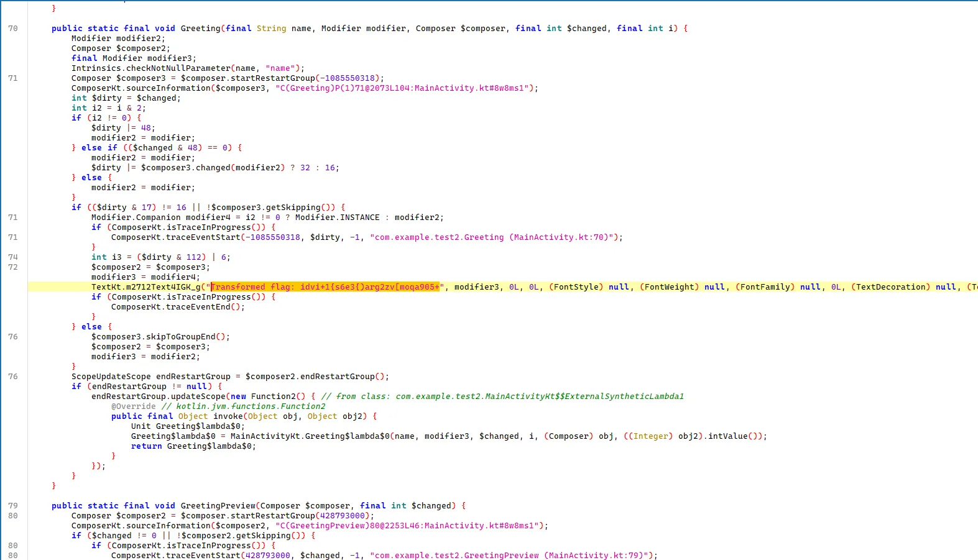Click line number 70 in the gutter
Image resolution: width=978 pixels, height=560 pixels.
coord(13,29)
